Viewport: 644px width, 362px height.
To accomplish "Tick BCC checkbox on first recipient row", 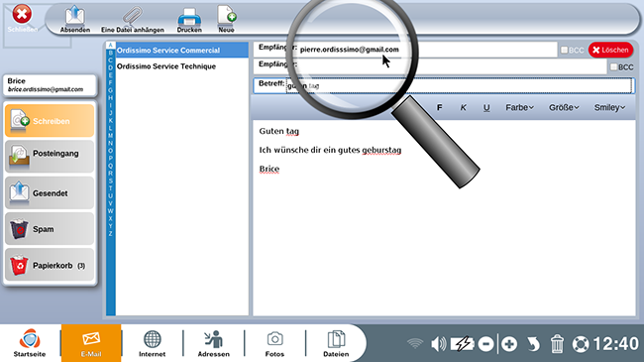I will point(565,50).
